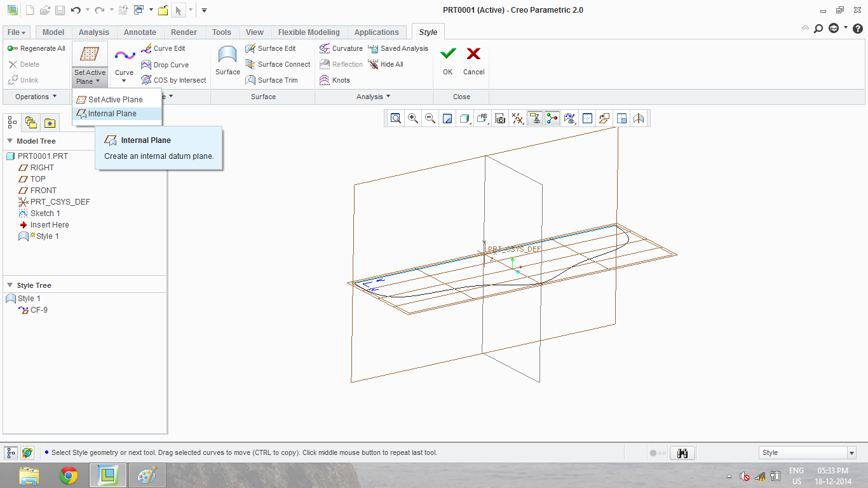
Task: Open the Customize Quick Access Toolbar dropdown arrow
Action: coord(204,10)
